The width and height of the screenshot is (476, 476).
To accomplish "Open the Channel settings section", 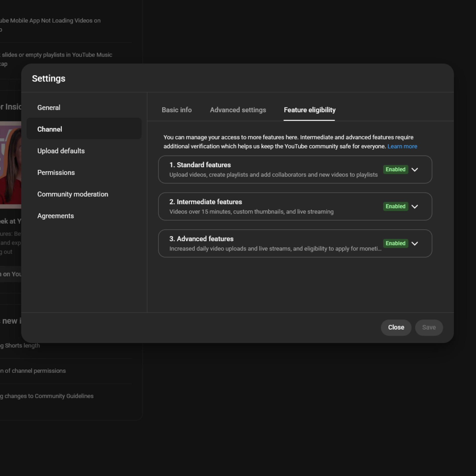I will (x=50, y=129).
